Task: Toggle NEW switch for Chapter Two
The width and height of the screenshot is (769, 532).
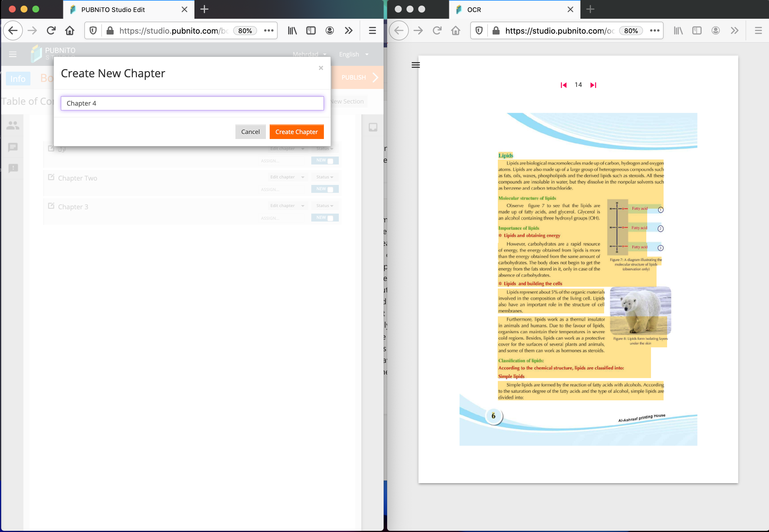Action: click(x=325, y=189)
